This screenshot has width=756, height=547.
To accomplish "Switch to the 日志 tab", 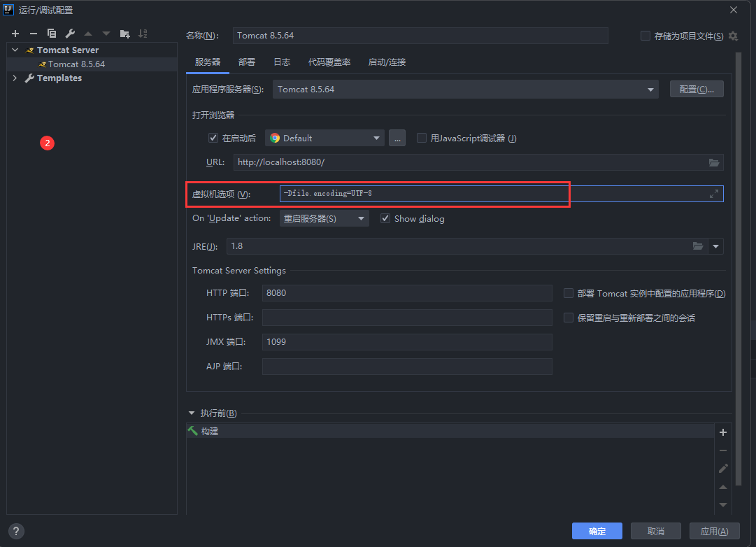I will (x=282, y=62).
